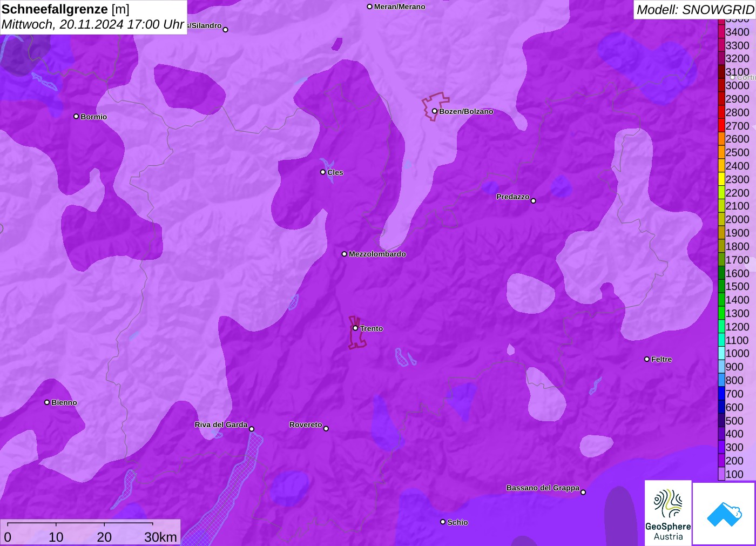This screenshot has width=756, height=546.
Task: Click the Bormio marker dot
Action: pos(76,116)
